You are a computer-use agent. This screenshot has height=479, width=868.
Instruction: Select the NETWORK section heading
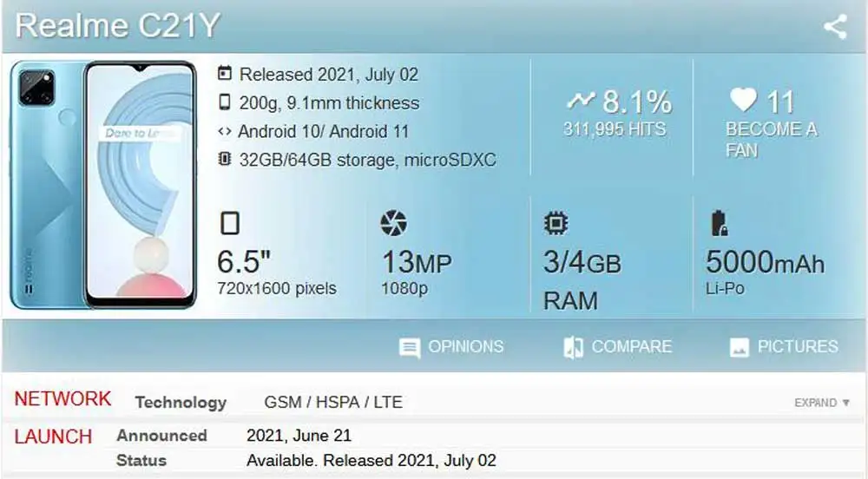click(x=62, y=399)
